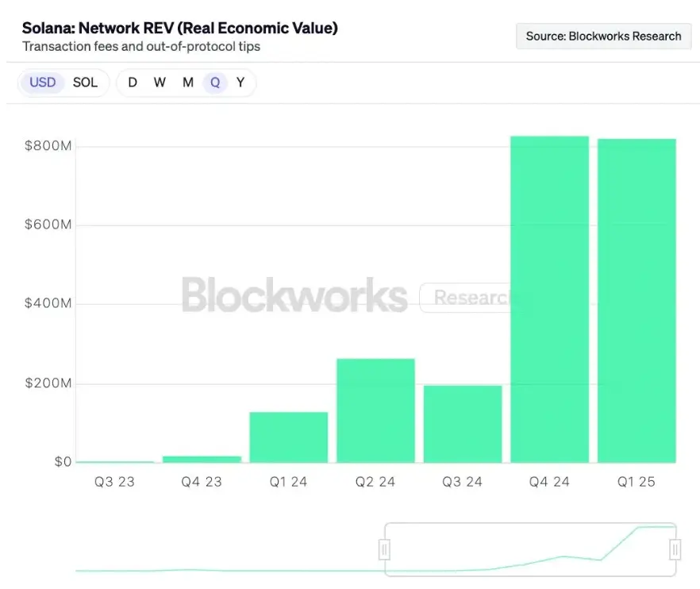The image size is (700, 589).
Task: Select the quarterly (Q) interval
Action: (215, 83)
